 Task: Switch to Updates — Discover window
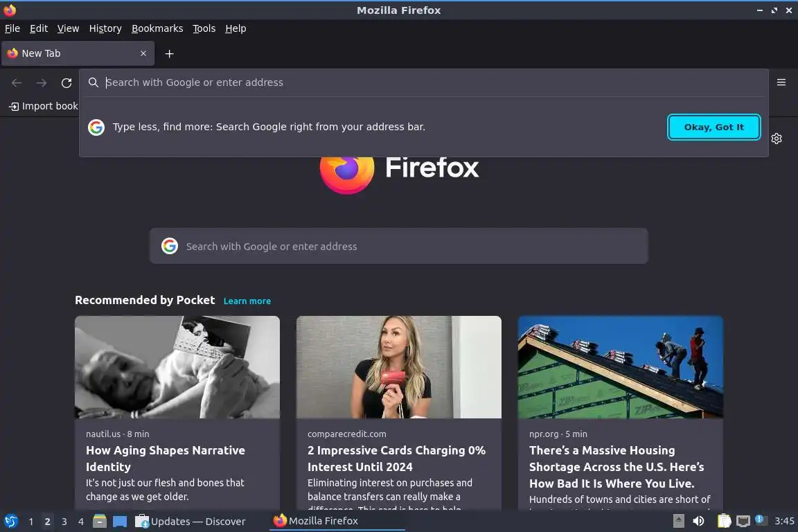coord(191,522)
